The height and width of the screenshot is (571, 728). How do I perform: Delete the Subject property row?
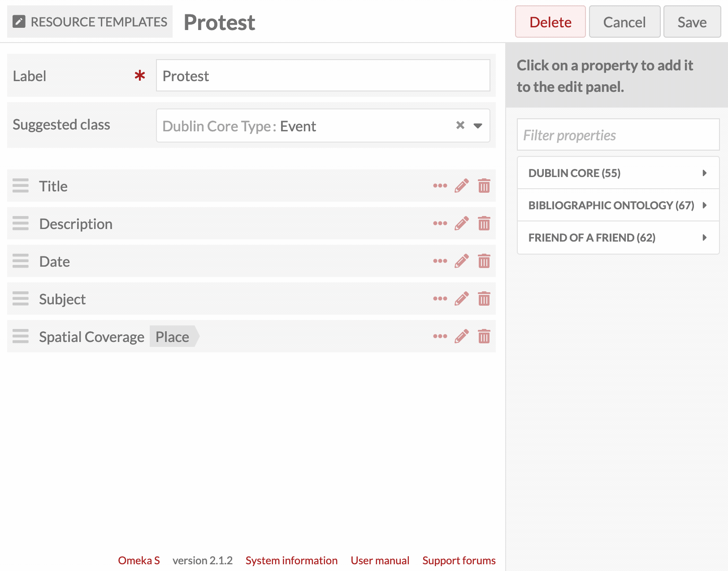tap(484, 298)
